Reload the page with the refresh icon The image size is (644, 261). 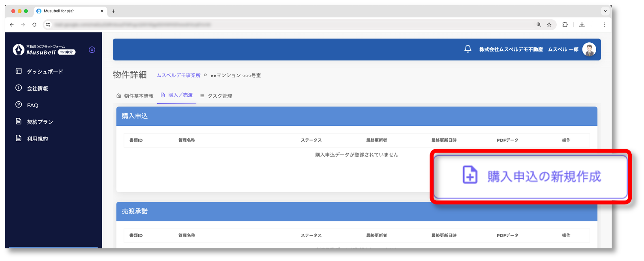coord(34,25)
